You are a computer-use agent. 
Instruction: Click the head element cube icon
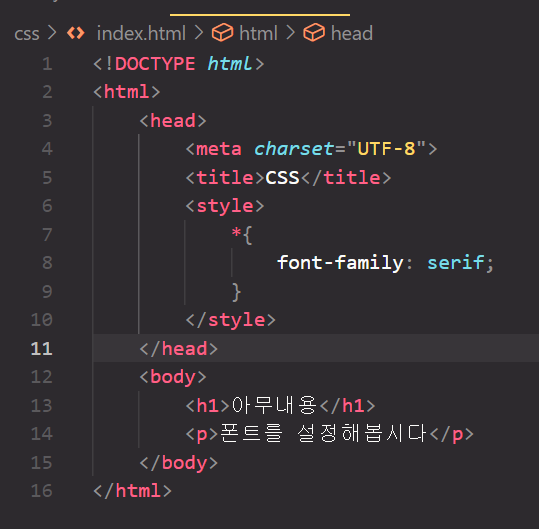314,33
